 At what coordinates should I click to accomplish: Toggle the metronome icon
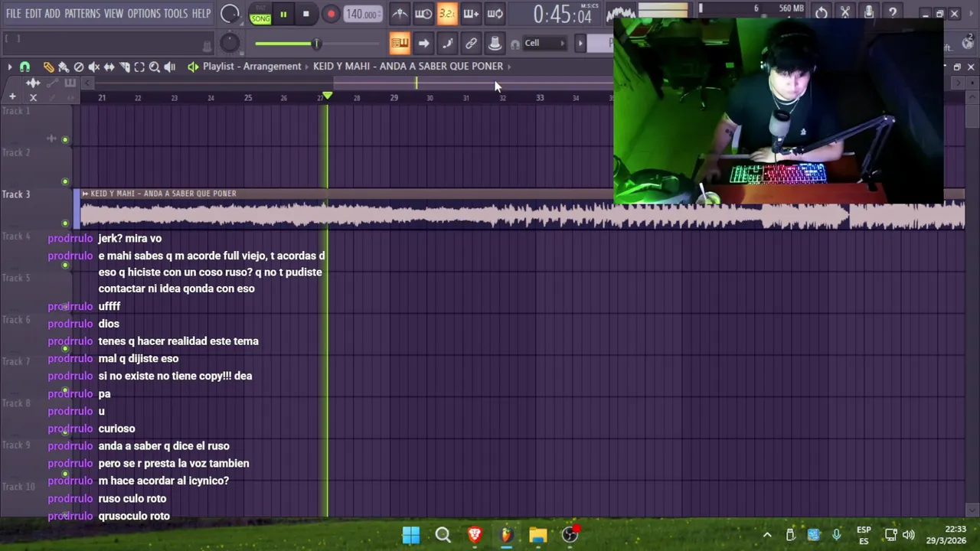click(x=400, y=13)
